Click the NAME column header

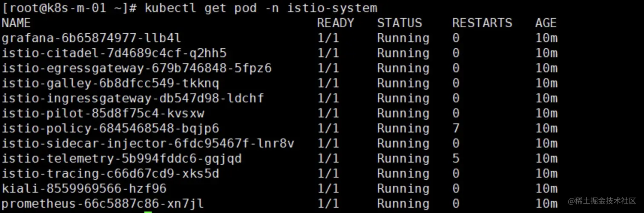[16, 23]
